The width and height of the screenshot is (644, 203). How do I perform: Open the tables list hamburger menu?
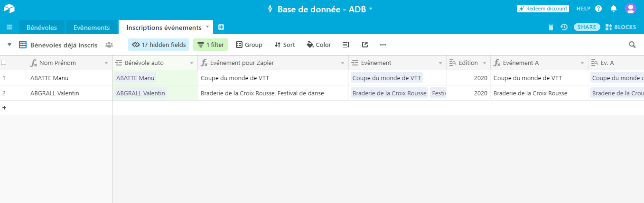click(x=9, y=27)
